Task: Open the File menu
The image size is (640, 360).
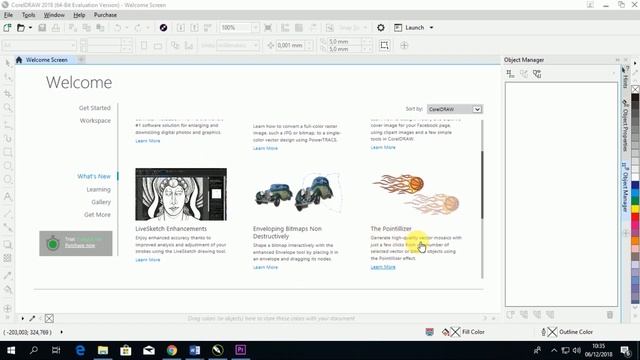Action: click(8, 15)
